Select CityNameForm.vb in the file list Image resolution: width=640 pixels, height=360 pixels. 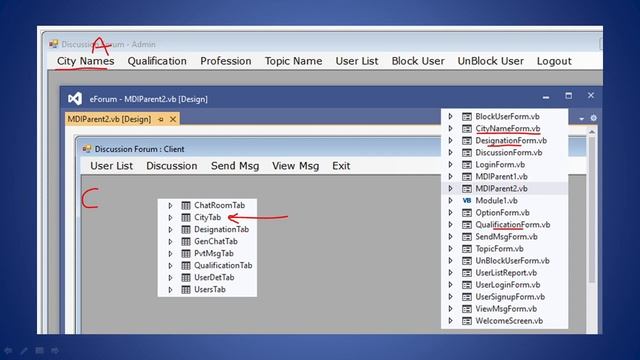[508, 129]
